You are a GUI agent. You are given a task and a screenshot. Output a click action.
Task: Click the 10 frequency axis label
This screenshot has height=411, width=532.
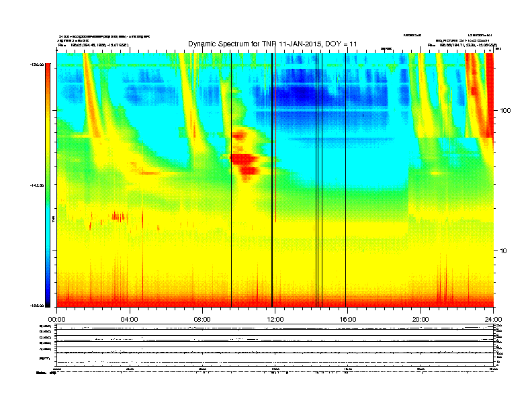504,251
